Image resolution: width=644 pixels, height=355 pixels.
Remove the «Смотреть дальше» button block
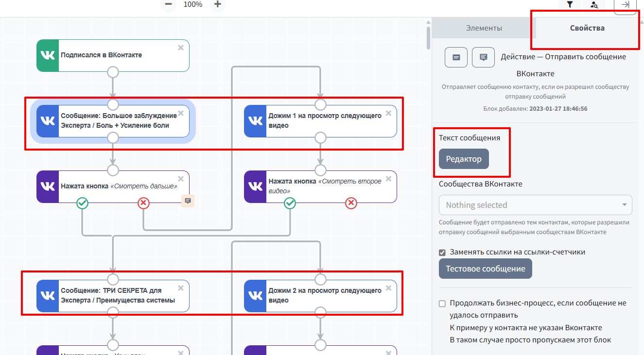(181, 179)
